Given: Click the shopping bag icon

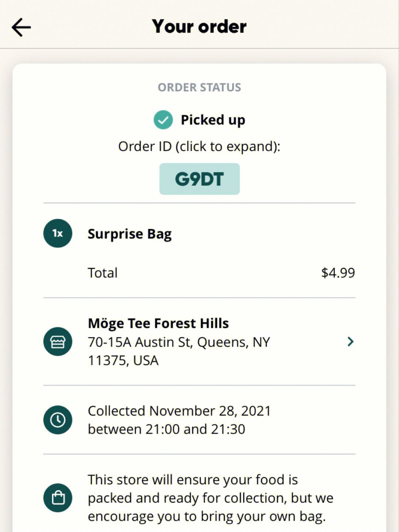Looking at the screenshot, I should pos(58,498).
